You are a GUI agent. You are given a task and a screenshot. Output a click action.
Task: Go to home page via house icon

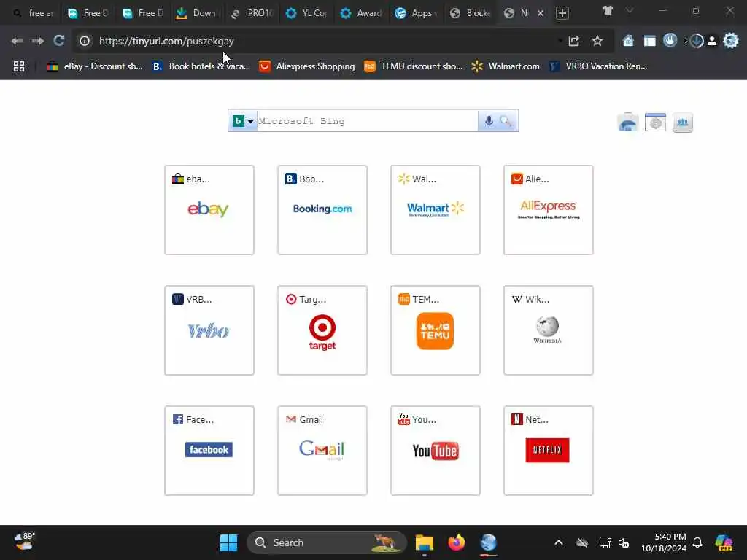click(628, 41)
